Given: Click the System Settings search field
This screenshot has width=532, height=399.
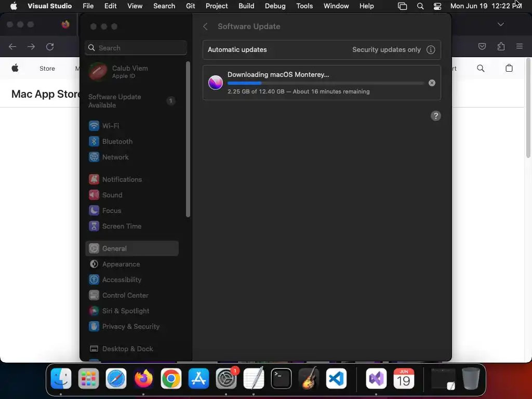Looking at the screenshot, I should [x=136, y=48].
